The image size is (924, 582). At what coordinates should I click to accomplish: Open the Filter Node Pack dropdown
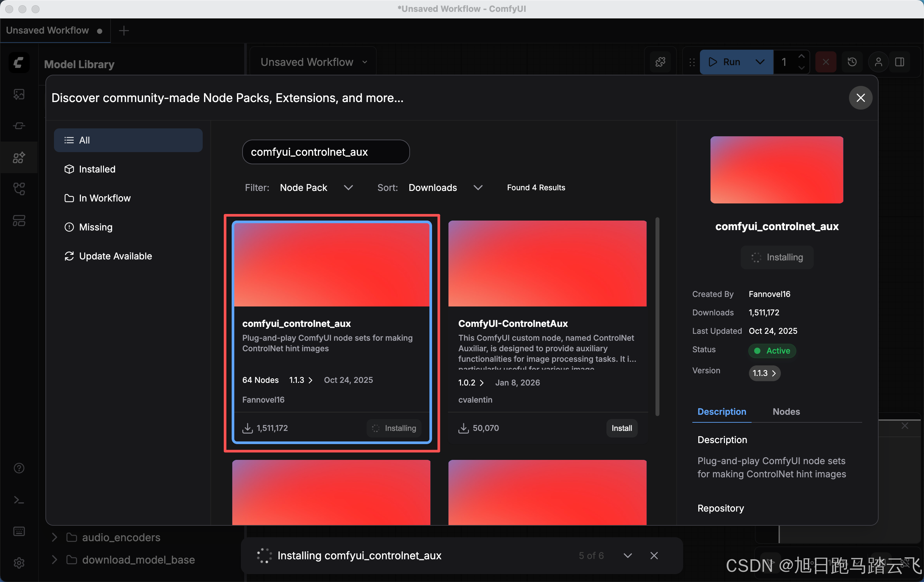316,187
